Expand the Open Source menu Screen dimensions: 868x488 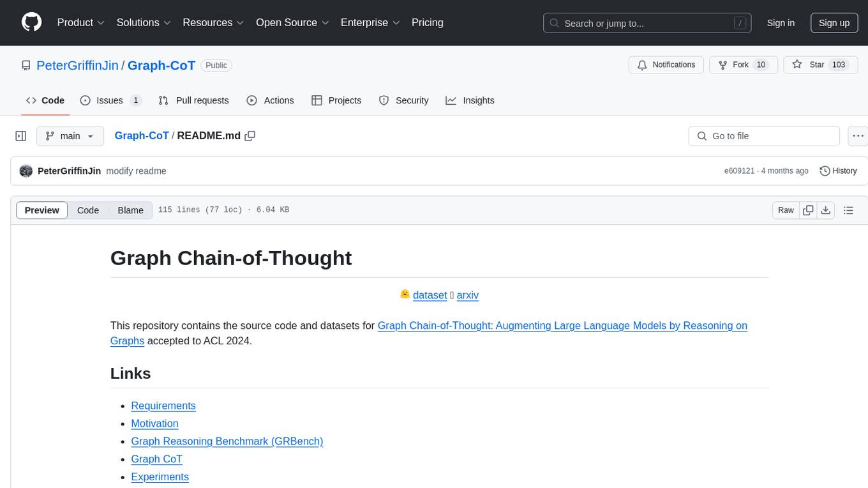click(292, 22)
